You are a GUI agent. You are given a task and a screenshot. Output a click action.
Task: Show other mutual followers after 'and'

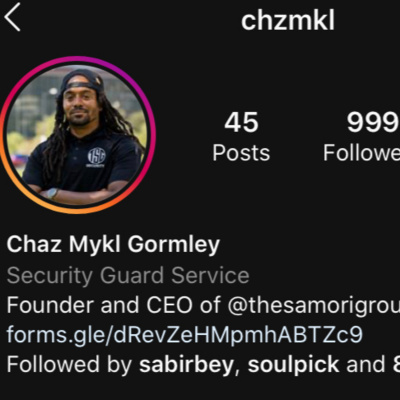(373, 364)
